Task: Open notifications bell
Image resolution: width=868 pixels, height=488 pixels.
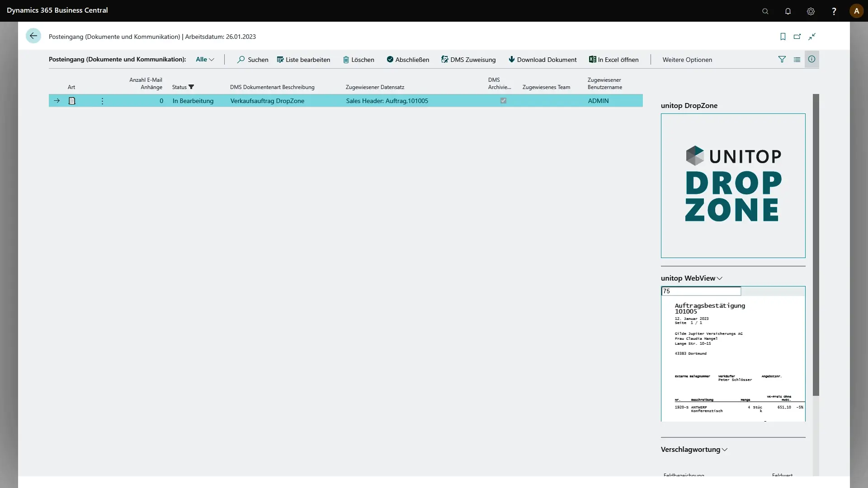Action: tap(788, 11)
